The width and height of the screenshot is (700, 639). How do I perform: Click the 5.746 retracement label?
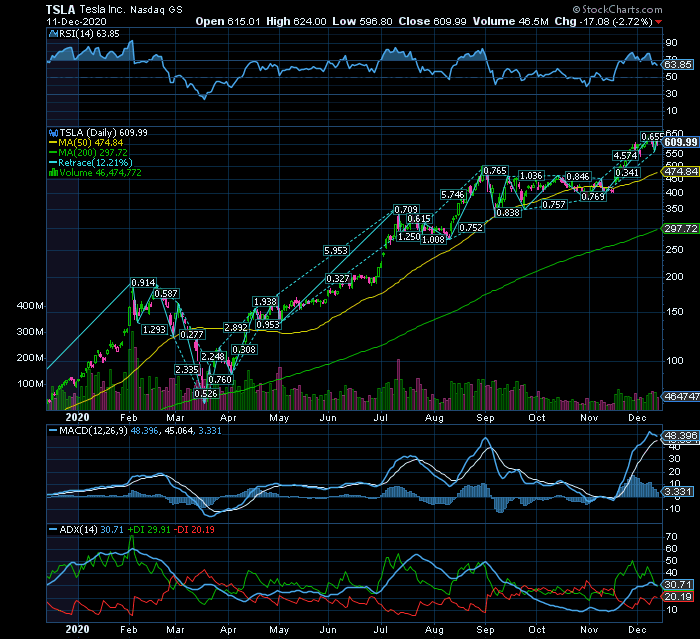tap(453, 194)
